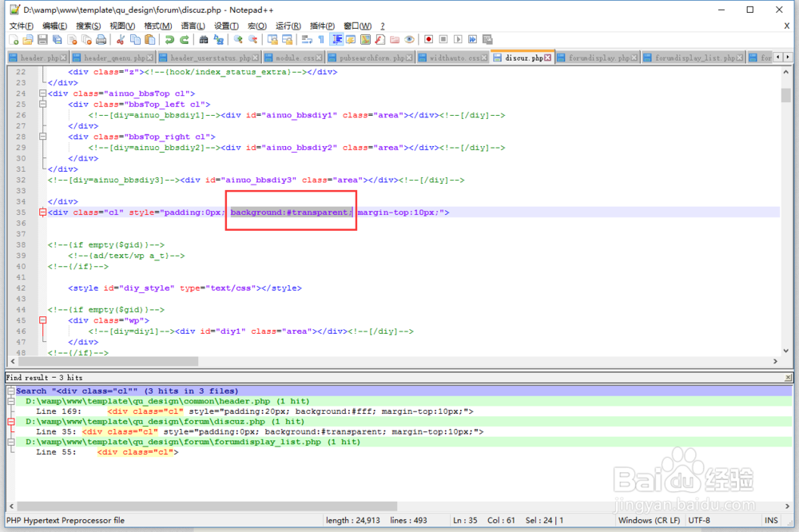
Task: Click the New file toolbar icon
Action: pyautogui.click(x=14, y=40)
